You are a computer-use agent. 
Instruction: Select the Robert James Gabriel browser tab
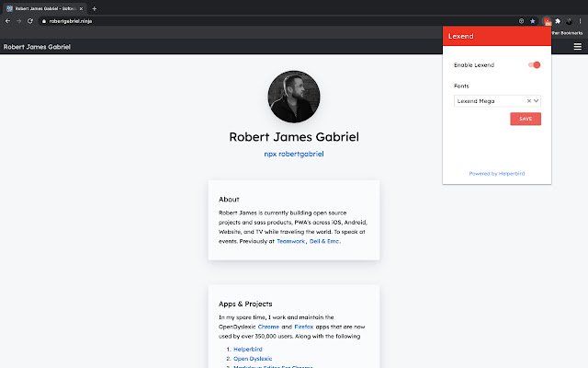click(45, 8)
